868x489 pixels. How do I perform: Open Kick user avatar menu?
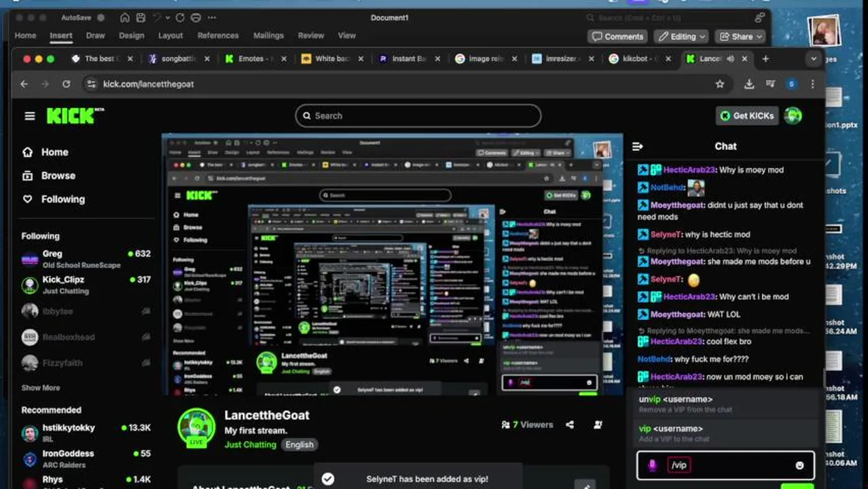(793, 116)
